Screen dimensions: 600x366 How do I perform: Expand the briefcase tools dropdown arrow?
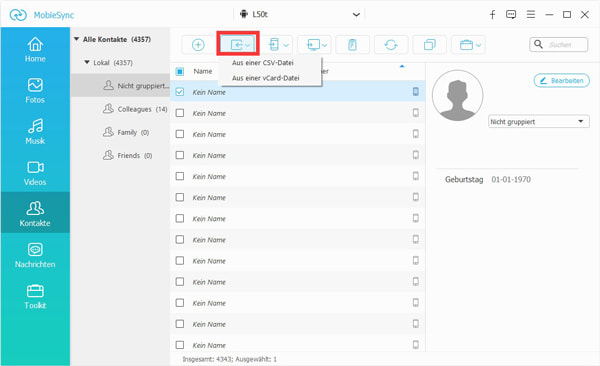(478, 45)
